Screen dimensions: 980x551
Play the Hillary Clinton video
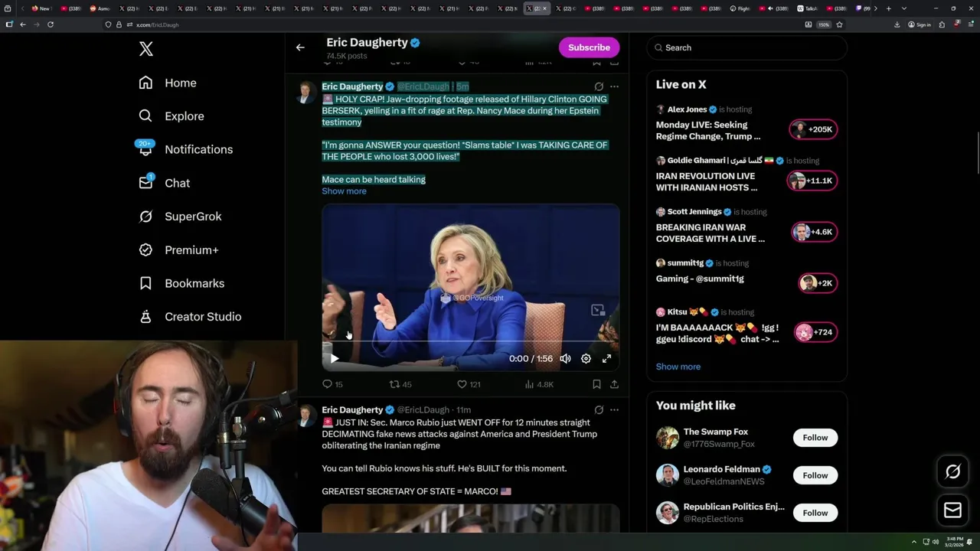[x=335, y=358]
